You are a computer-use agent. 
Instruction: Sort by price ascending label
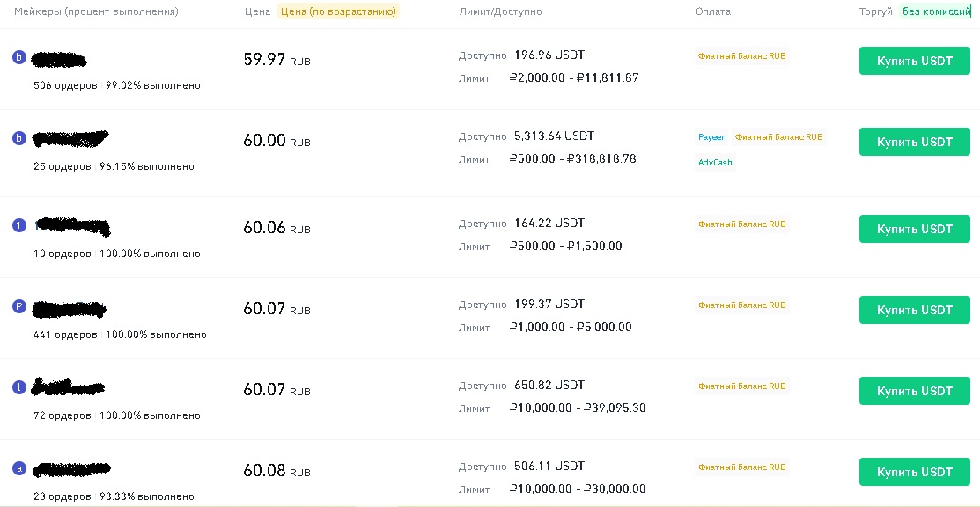tap(339, 11)
